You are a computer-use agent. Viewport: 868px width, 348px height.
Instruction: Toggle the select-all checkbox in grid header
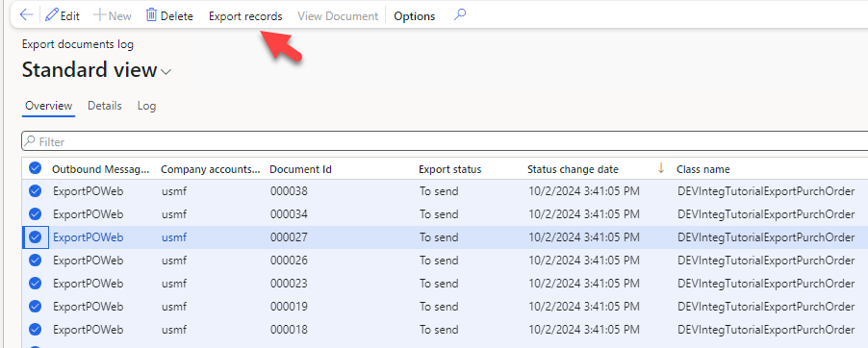[36, 168]
